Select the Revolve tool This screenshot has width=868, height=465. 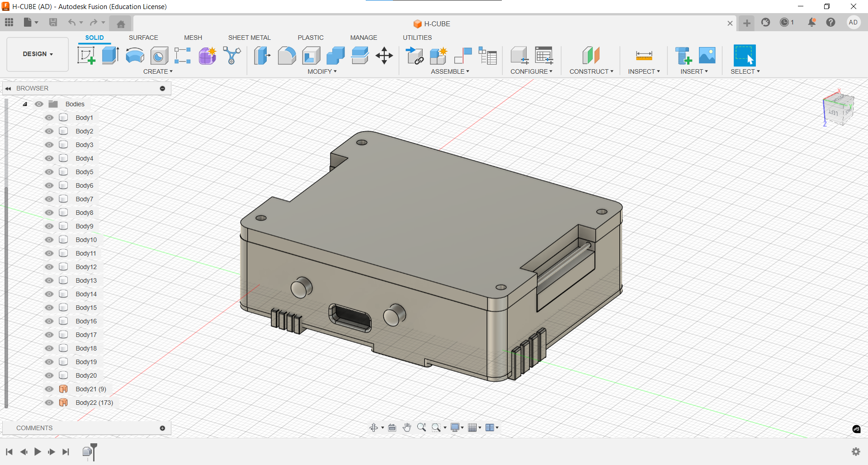tap(135, 56)
